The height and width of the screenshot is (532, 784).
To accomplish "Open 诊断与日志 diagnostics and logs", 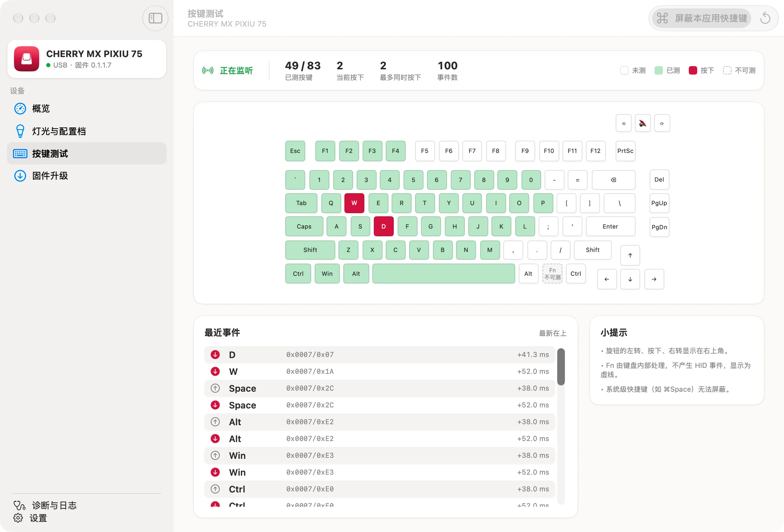I will pos(45,505).
